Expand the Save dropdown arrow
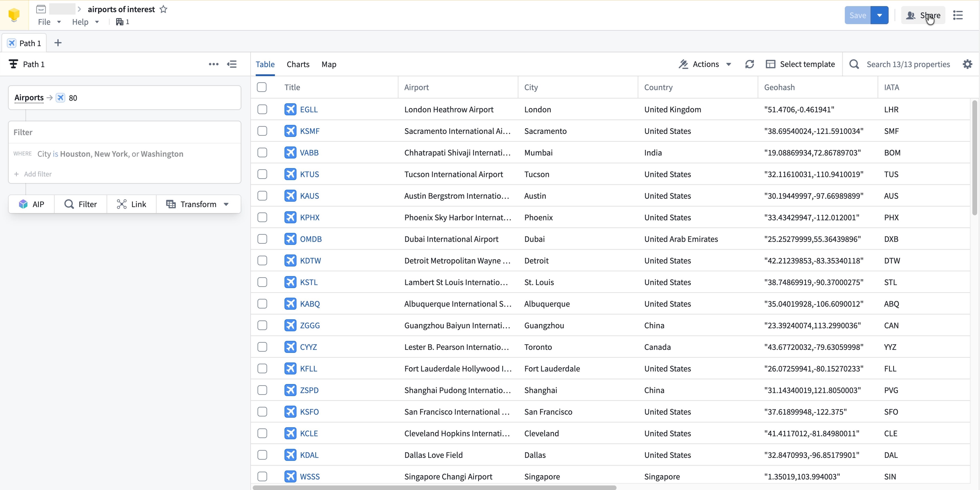980x490 pixels. [x=879, y=15]
